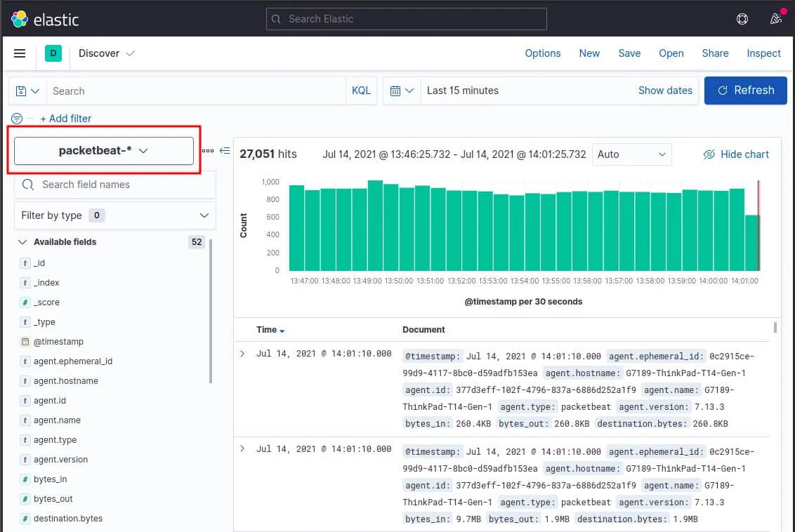This screenshot has width=795, height=532.
Task: Expand the second document row
Action: tap(242, 449)
